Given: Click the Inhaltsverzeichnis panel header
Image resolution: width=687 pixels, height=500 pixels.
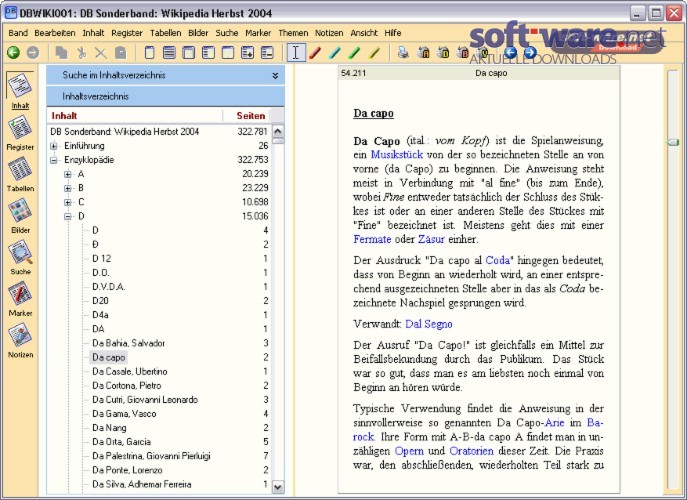Looking at the screenshot, I should coord(166,96).
